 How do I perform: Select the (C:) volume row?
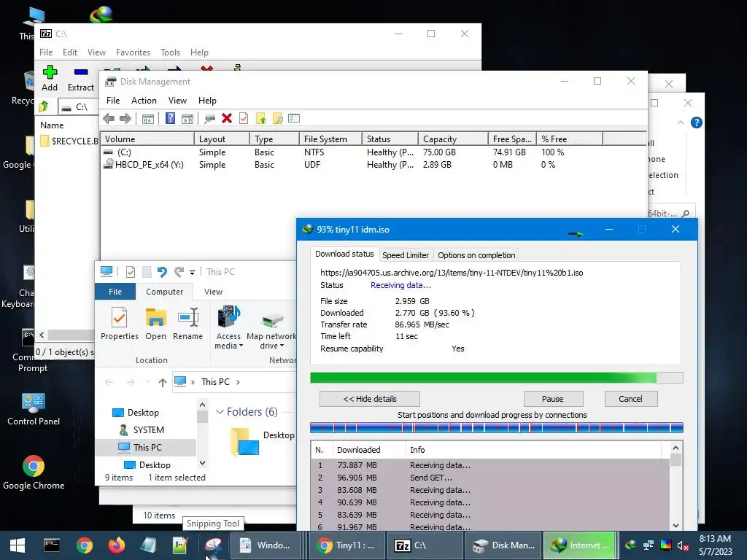click(351, 152)
